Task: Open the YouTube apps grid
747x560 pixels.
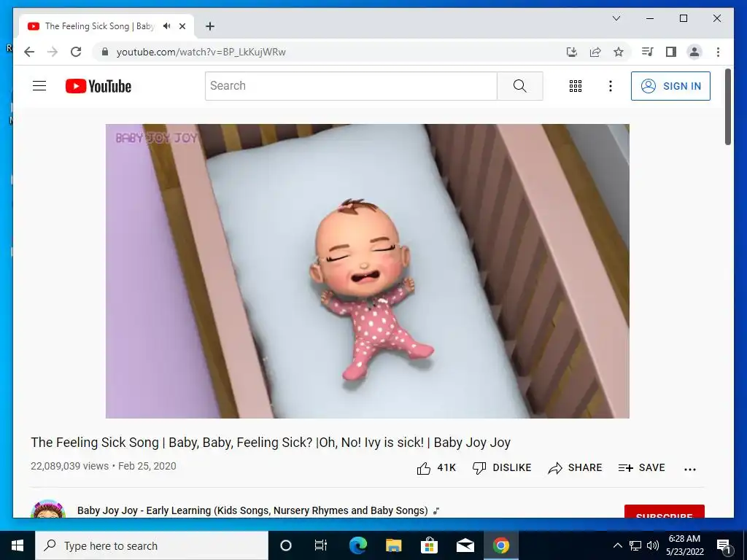Action: 576,86
